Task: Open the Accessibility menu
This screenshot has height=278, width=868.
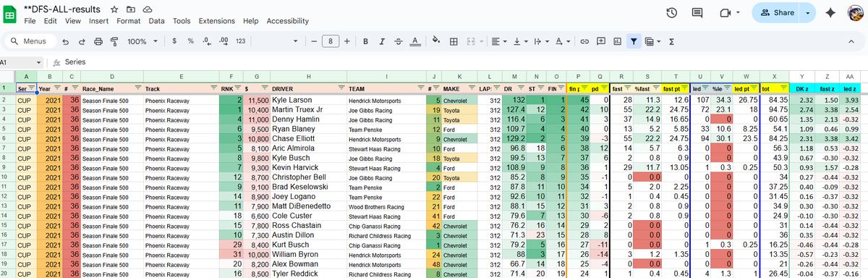Action: coord(288,21)
